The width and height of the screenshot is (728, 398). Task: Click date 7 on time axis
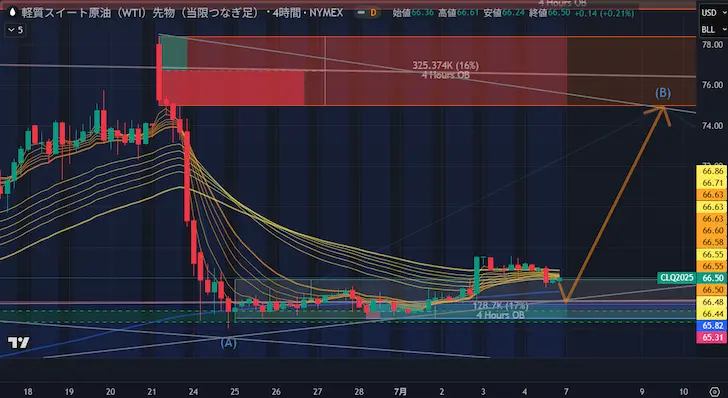point(566,392)
